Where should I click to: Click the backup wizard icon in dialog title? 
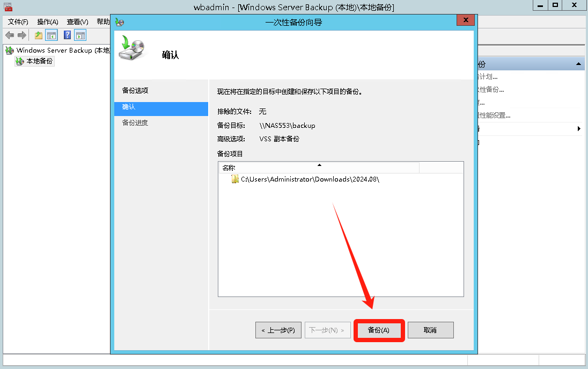tap(120, 22)
